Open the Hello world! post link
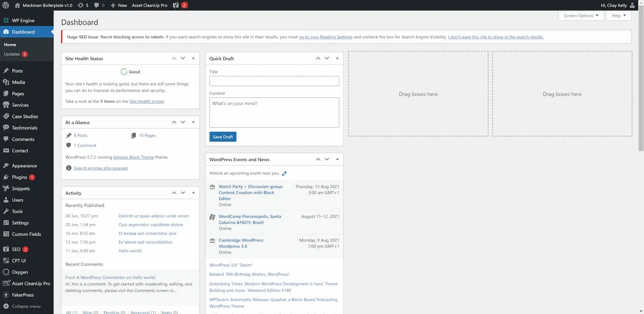Viewport: 644px width, 314px height. 130,251
